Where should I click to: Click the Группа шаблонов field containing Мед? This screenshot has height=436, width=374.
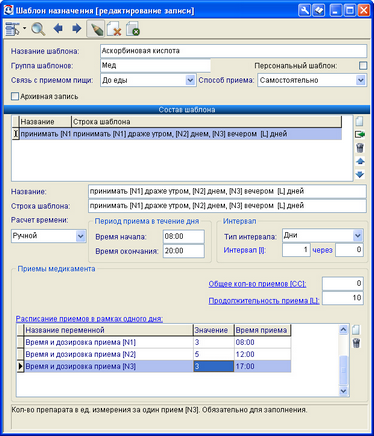click(x=155, y=65)
